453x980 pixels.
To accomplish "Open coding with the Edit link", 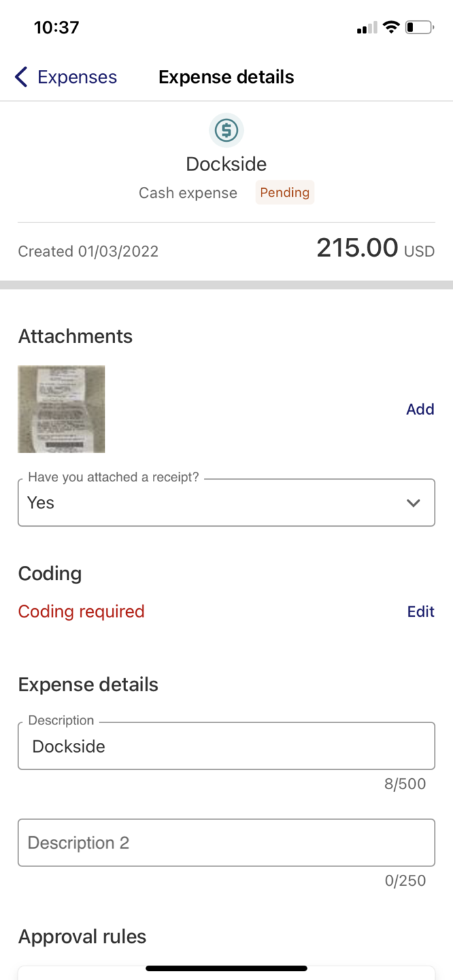I will click(420, 611).
